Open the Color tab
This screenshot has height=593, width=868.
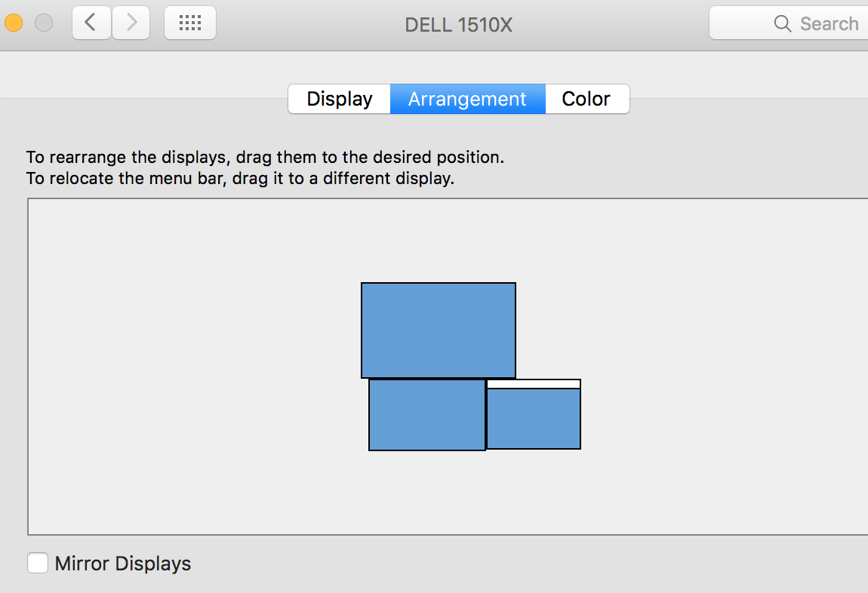586,99
